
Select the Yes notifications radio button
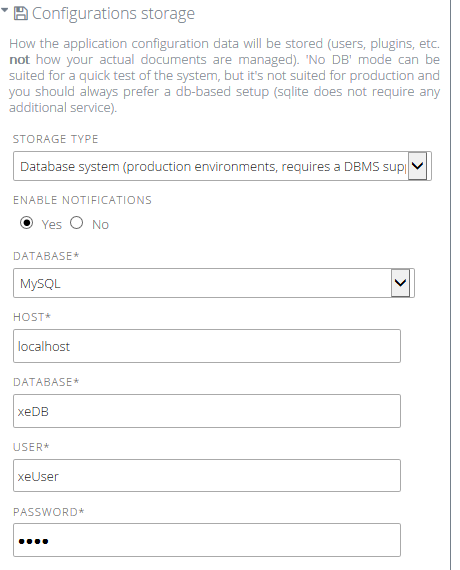[x=27, y=223]
